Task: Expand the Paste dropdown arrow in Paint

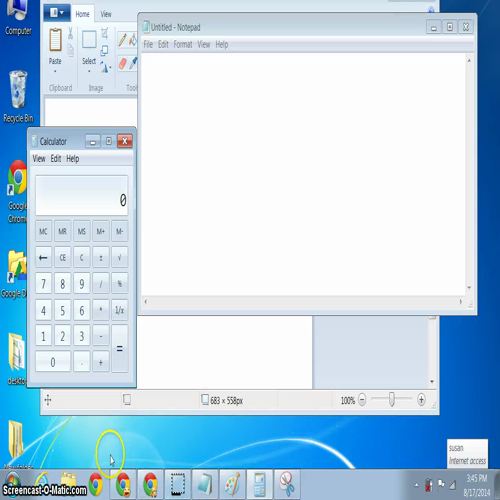Action: (x=55, y=71)
